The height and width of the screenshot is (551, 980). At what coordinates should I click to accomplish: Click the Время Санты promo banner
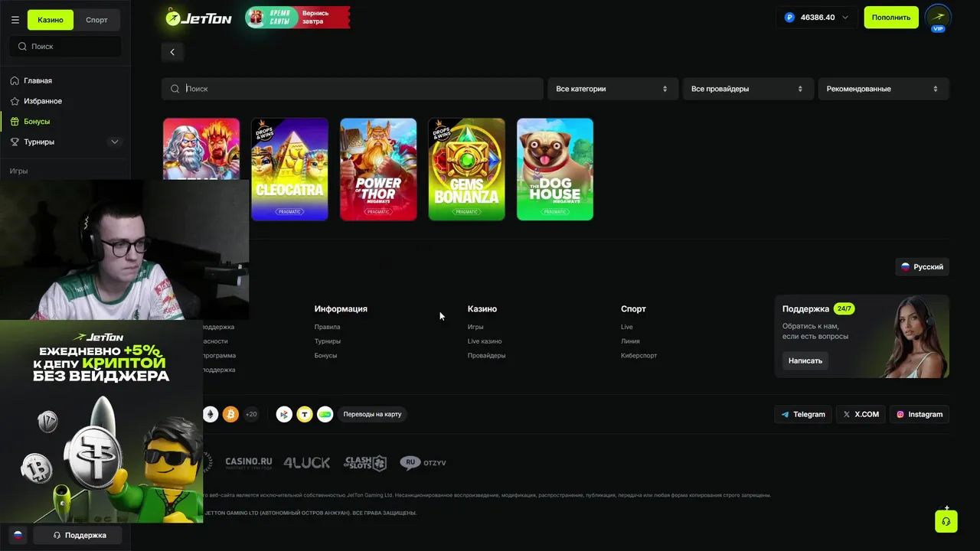pos(298,17)
